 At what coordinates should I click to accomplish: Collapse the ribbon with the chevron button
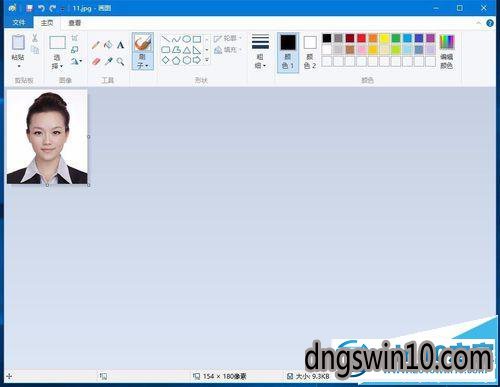tap(479, 23)
